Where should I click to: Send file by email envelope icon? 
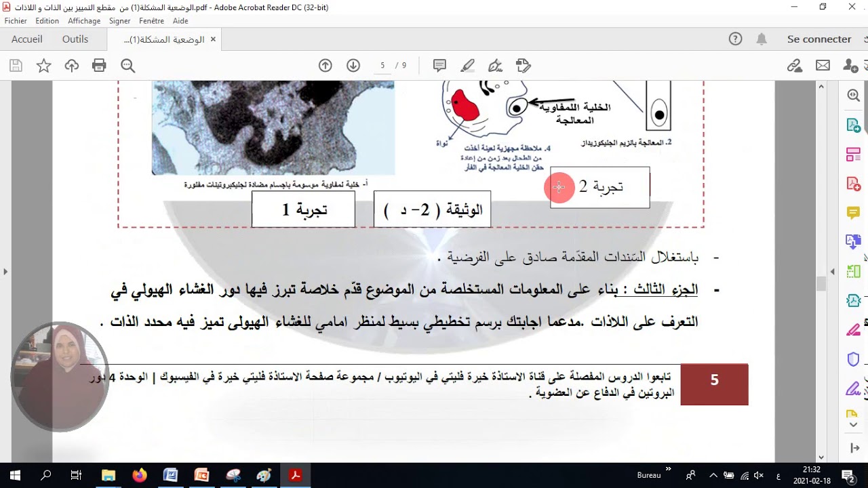(x=823, y=66)
